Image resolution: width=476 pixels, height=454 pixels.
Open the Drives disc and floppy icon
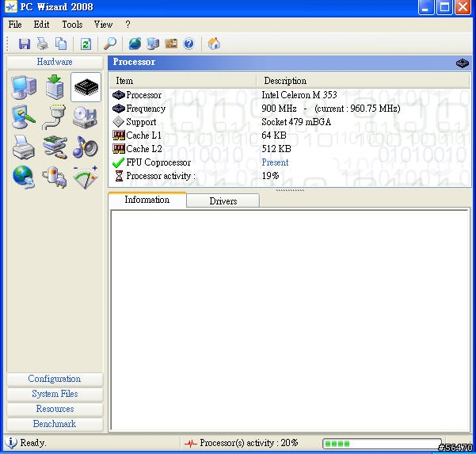click(86, 117)
